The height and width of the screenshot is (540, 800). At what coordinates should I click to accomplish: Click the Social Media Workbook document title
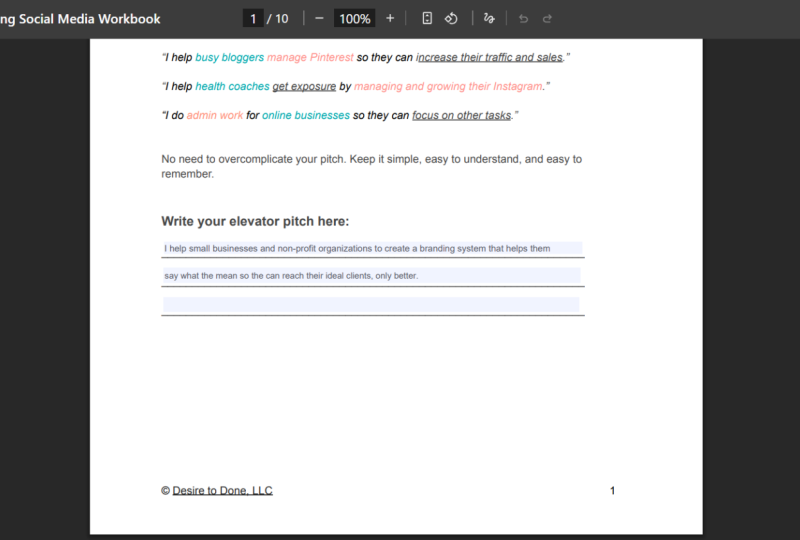coord(80,19)
